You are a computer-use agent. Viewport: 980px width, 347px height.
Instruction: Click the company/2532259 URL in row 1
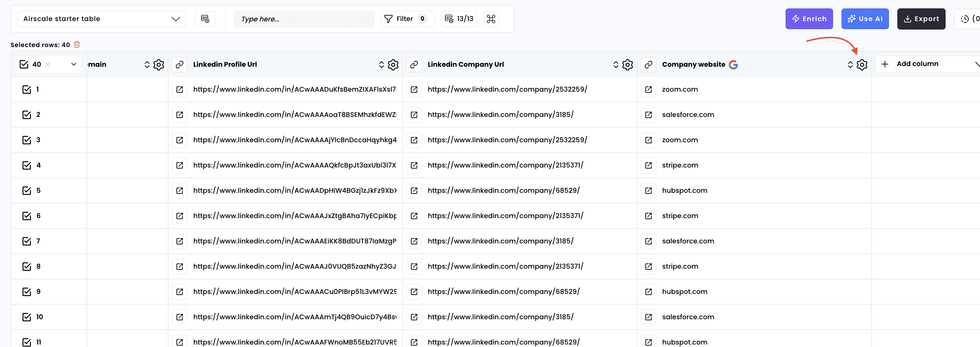507,89
